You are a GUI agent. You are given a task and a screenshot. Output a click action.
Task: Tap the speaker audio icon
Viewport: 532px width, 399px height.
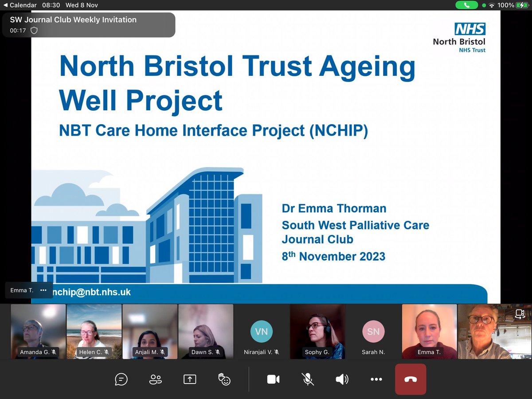(342, 379)
